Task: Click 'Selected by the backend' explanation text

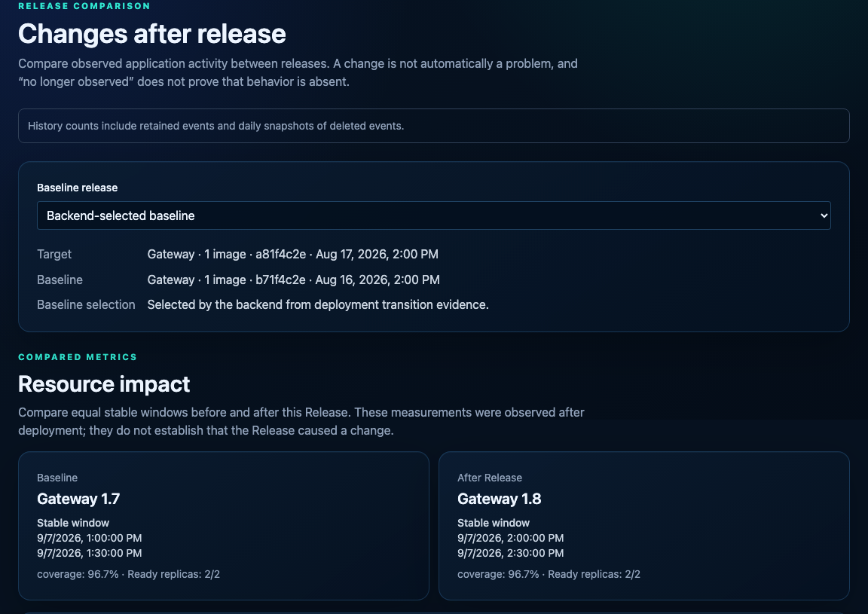Action: tap(318, 304)
